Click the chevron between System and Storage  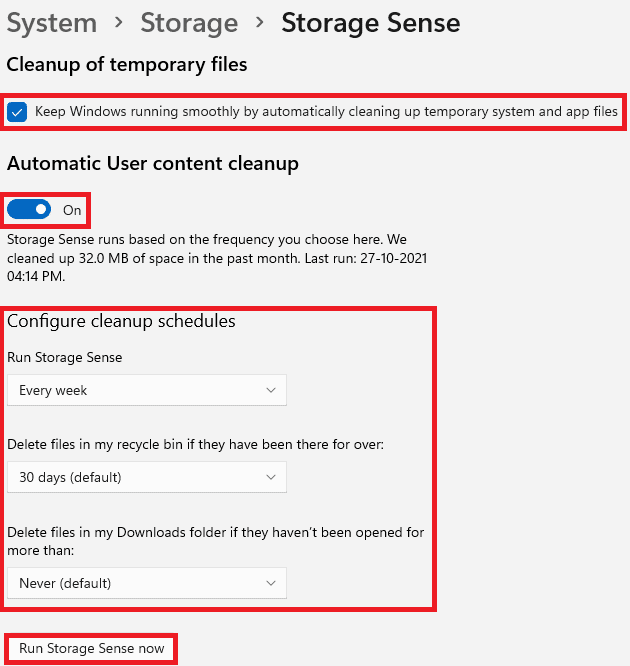click(119, 23)
